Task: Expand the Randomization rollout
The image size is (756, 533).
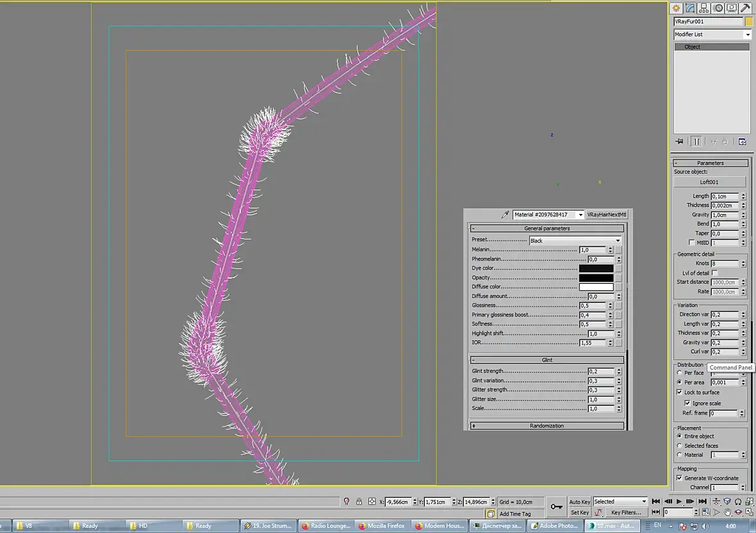Action: 546,426
